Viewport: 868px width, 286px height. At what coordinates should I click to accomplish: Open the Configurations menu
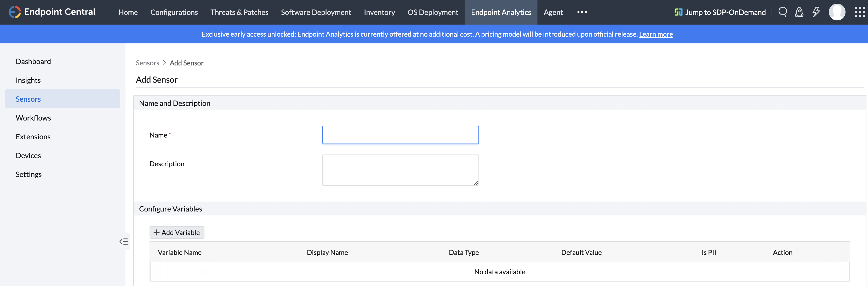tap(174, 12)
